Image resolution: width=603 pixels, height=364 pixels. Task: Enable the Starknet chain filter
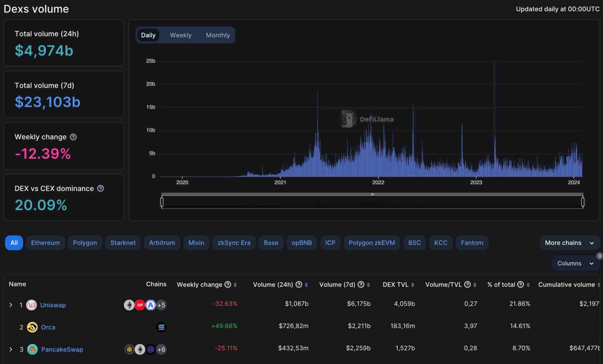[x=123, y=243]
